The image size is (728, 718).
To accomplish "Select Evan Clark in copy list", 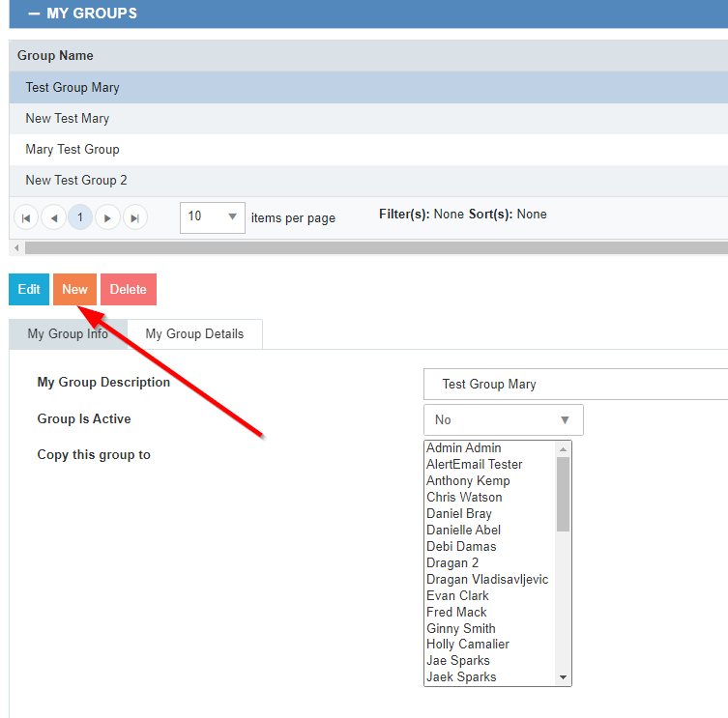I will pos(490,595).
